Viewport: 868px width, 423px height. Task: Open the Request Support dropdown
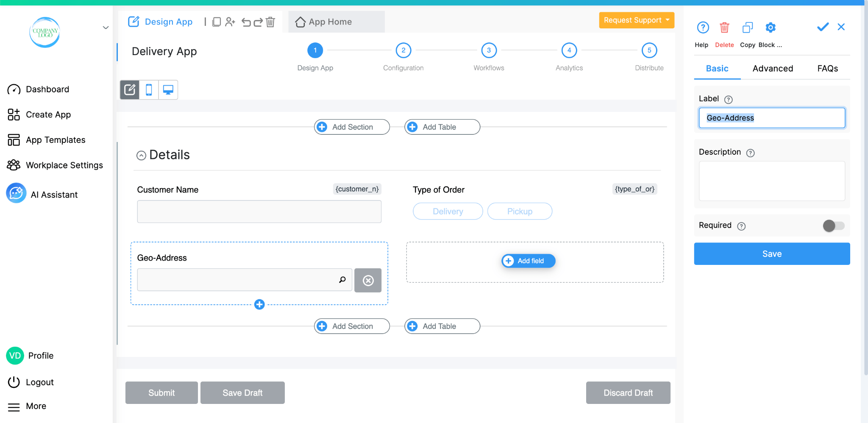click(x=637, y=20)
